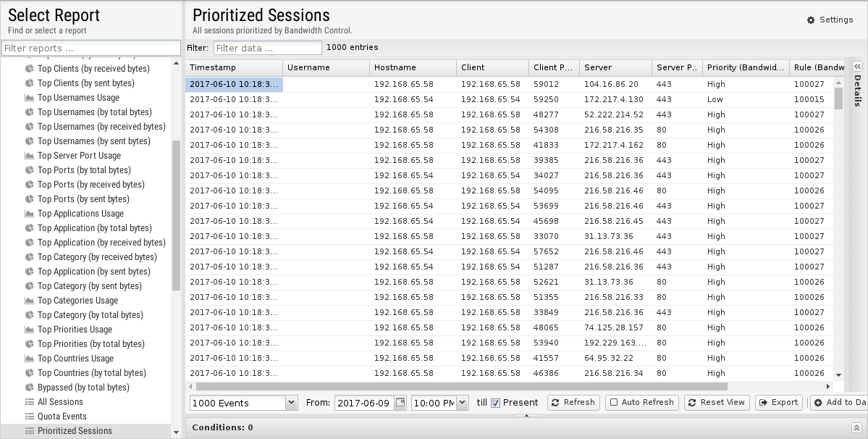Click table scroll-down arrow

coord(838,375)
